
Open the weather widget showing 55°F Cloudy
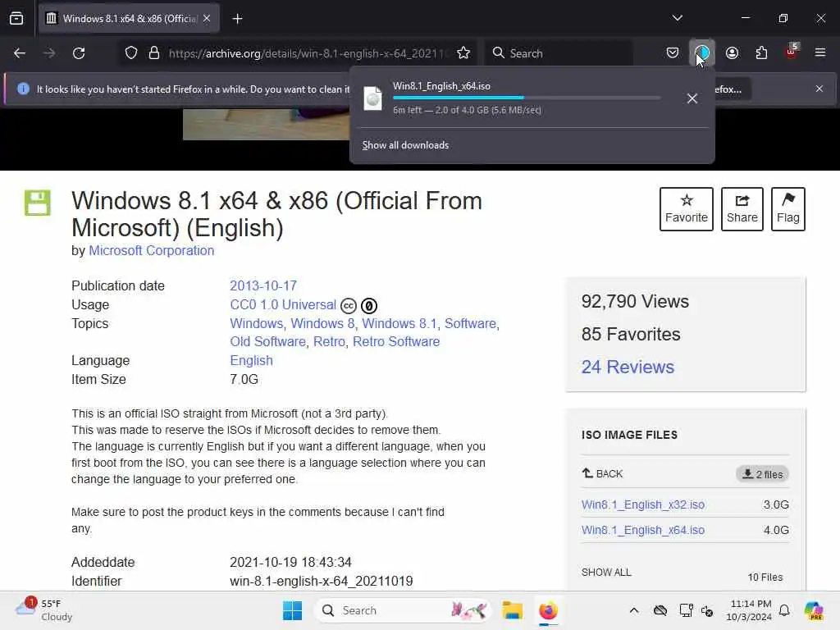[44, 610]
